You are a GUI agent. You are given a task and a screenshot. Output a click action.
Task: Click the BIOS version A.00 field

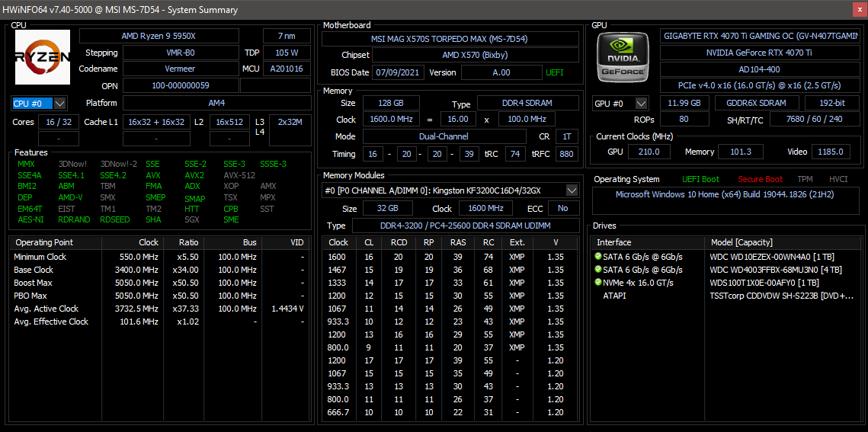click(501, 72)
